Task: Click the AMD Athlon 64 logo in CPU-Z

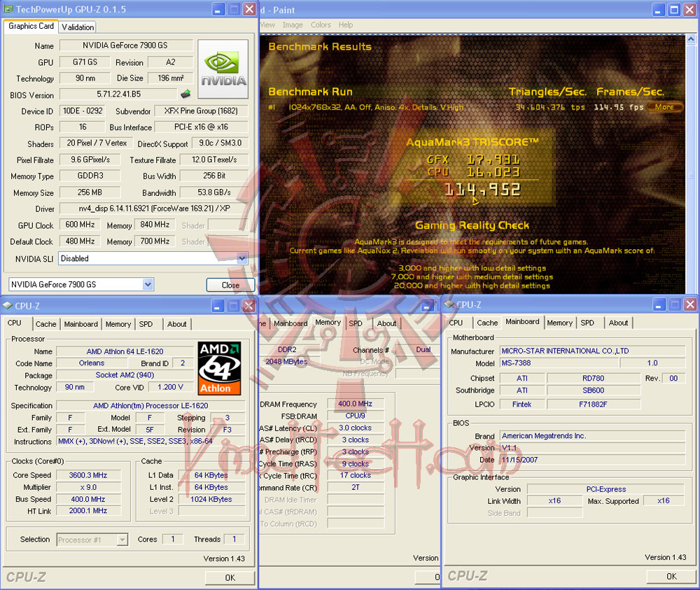Action: pos(220,368)
